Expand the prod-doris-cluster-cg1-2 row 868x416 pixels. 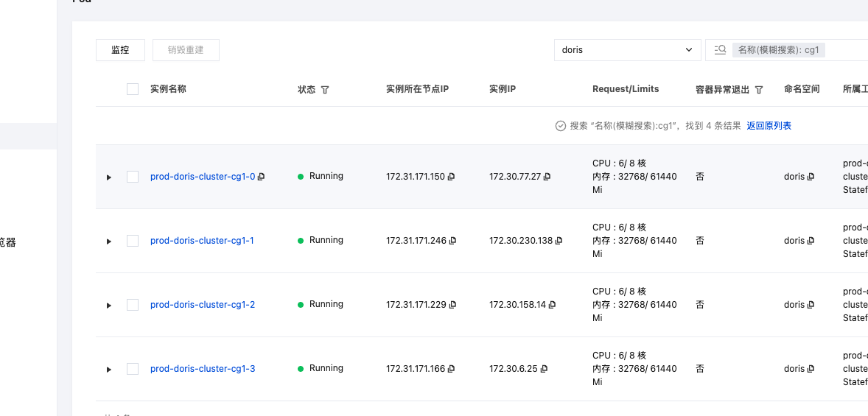(109, 306)
